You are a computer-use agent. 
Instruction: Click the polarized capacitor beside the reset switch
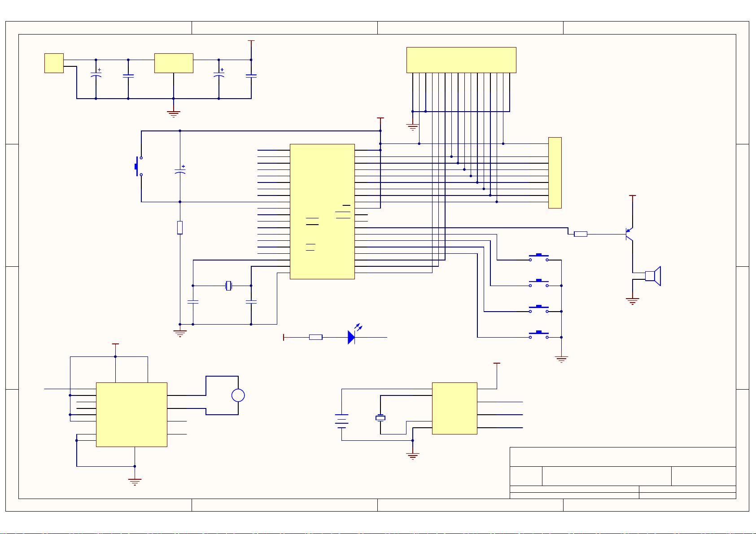click(180, 169)
